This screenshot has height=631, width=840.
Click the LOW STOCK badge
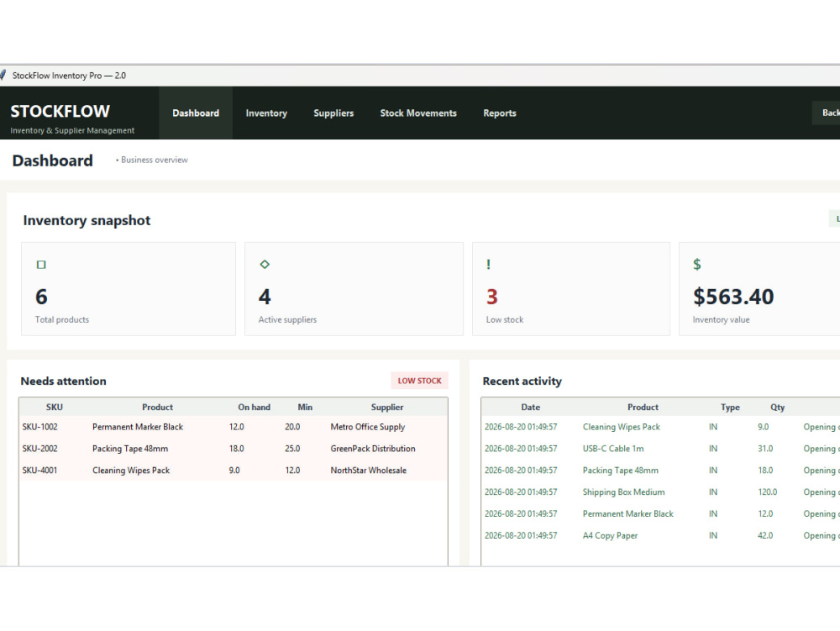point(419,381)
